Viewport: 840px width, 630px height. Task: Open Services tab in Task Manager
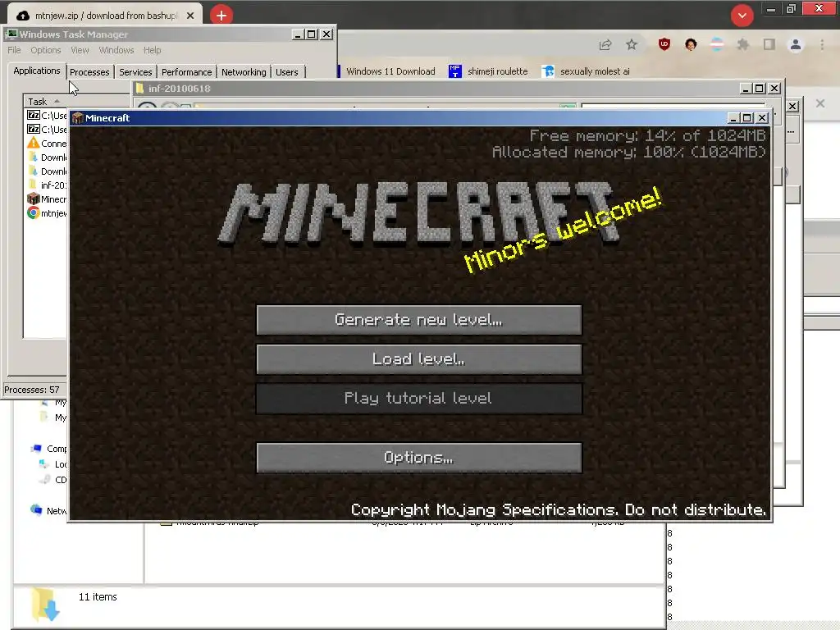coord(135,72)
